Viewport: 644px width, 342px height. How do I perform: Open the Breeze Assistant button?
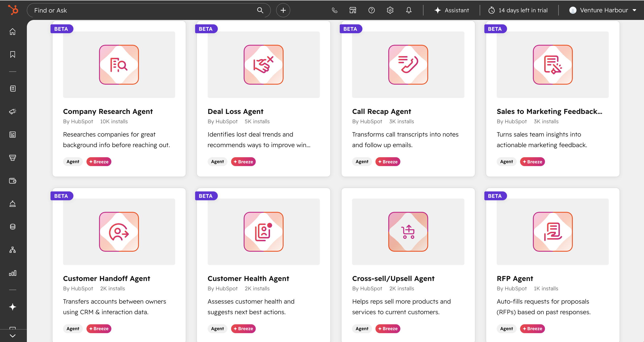pos(452,10)
